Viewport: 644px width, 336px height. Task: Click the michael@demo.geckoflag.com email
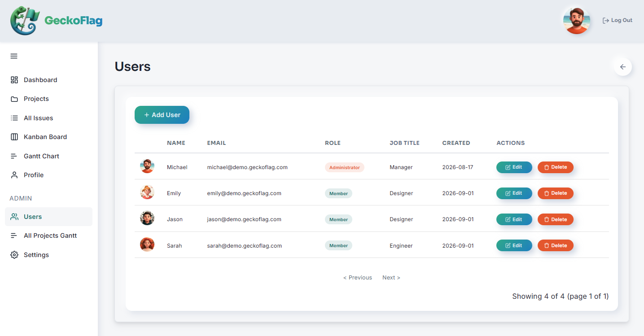[247, 167]
